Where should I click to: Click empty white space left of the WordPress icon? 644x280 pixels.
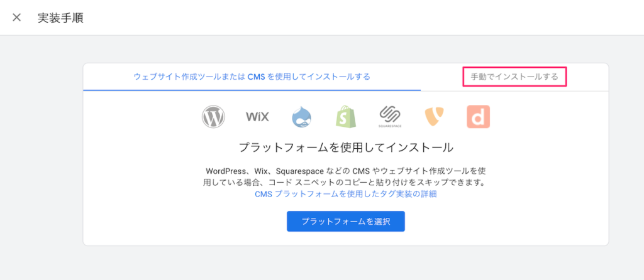tap(145, 117)
